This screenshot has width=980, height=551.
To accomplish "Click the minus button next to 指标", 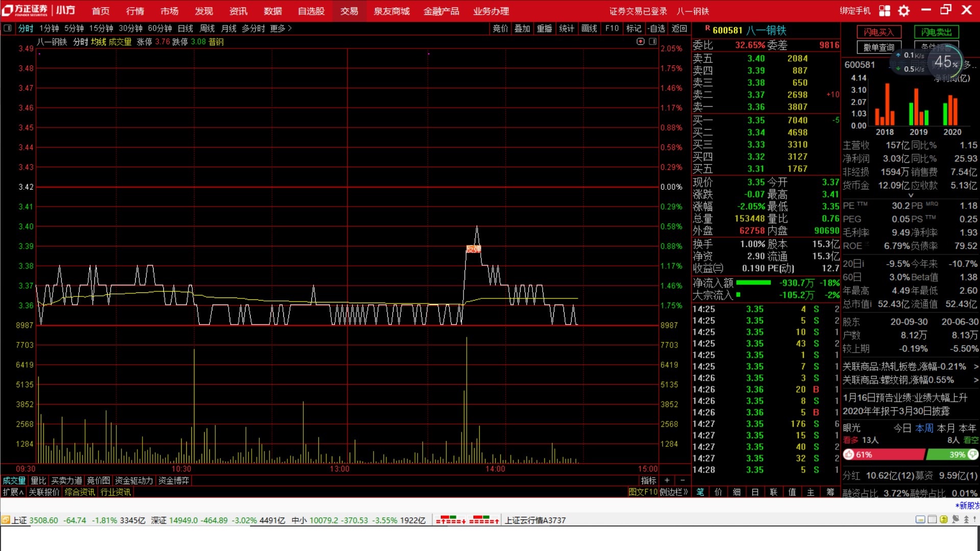I will [x=682, y=481].
